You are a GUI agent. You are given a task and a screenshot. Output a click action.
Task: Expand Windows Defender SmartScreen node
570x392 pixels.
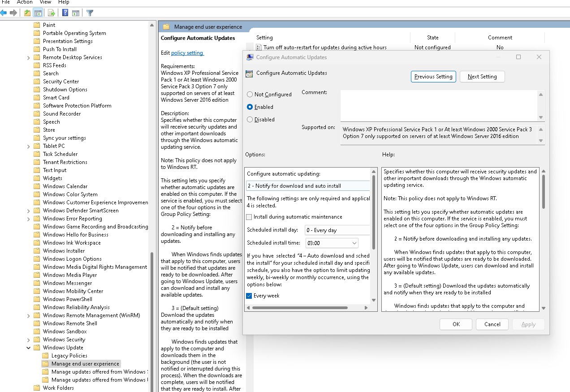point(29,211)
